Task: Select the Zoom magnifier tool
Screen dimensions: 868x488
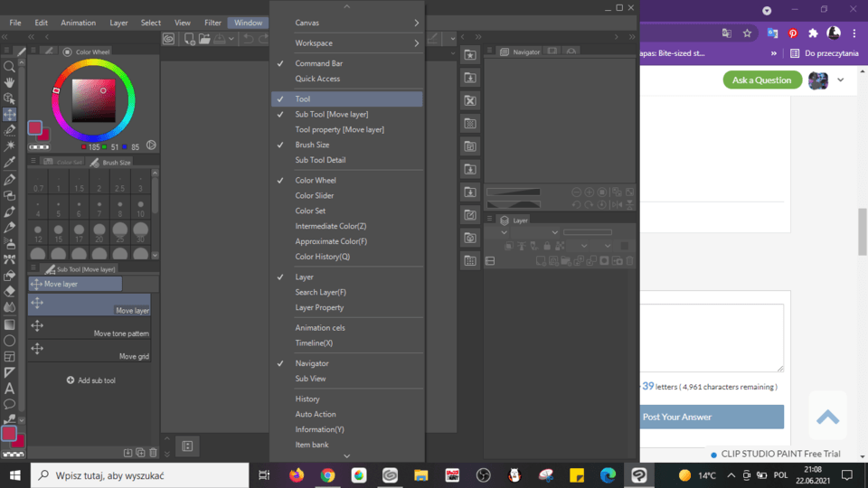Action: [9, 67]
